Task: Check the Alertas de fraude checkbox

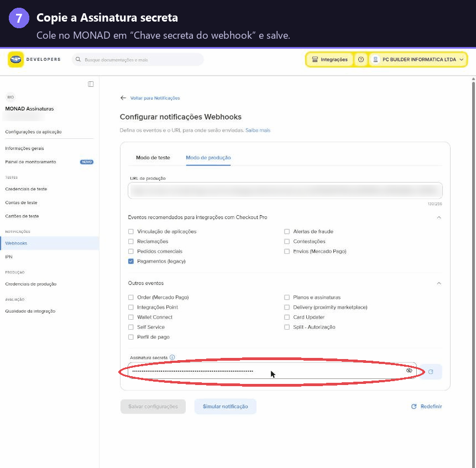Action: coord(287,231)
